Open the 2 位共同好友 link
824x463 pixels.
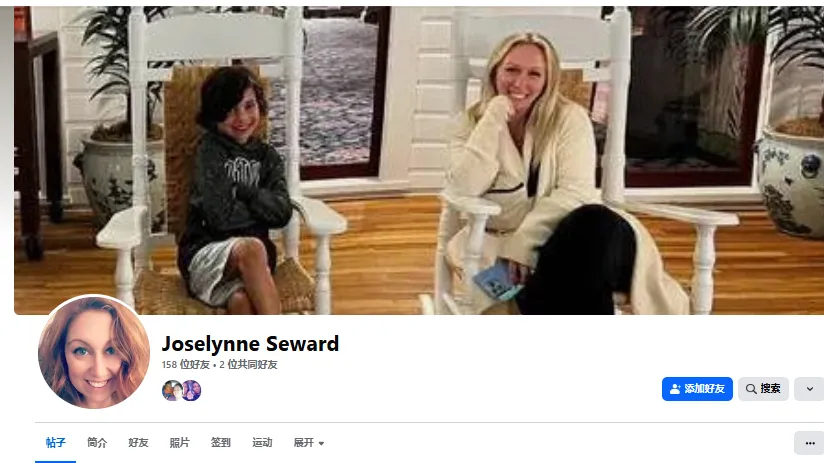coord(248,365)
